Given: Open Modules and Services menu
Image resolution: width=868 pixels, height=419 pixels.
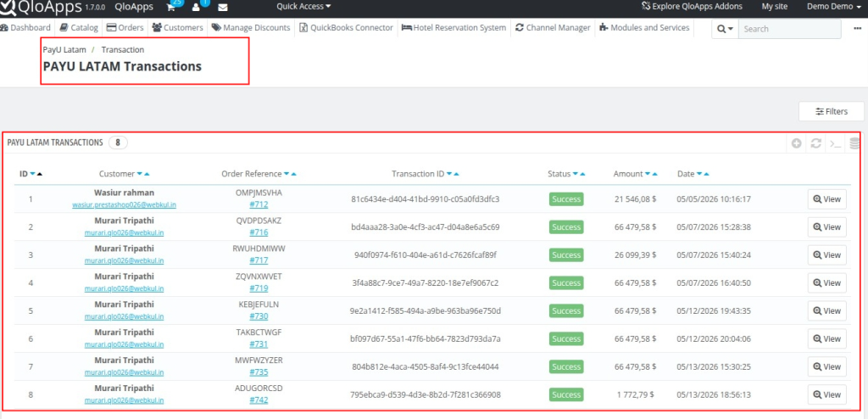Looking at the screenshot, I should click(x=644, y=28).
